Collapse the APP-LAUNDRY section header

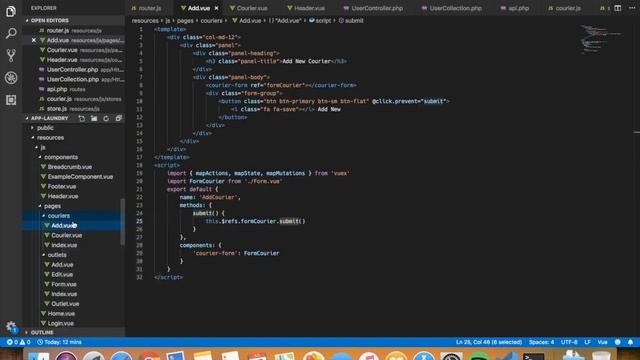pos(49,118)
